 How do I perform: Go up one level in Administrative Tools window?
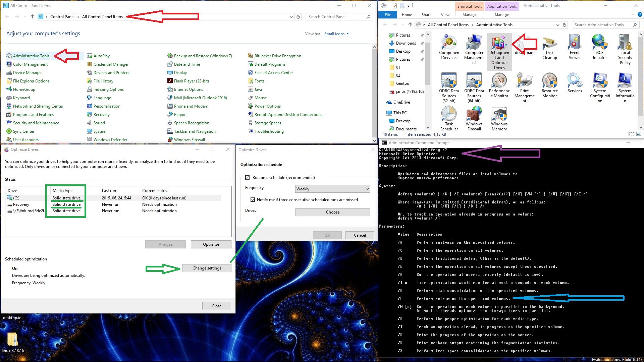click(x=410, y=24)
